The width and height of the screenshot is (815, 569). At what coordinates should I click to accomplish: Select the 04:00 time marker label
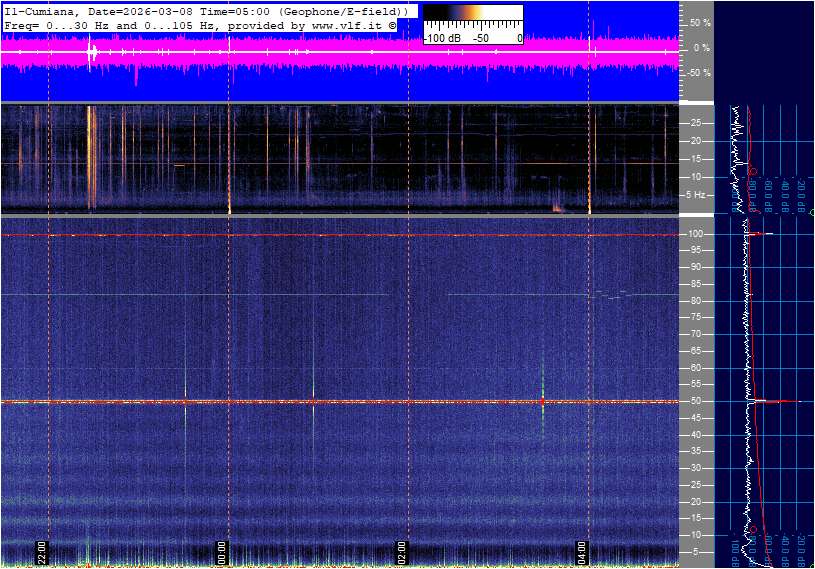tap(582, 553)
